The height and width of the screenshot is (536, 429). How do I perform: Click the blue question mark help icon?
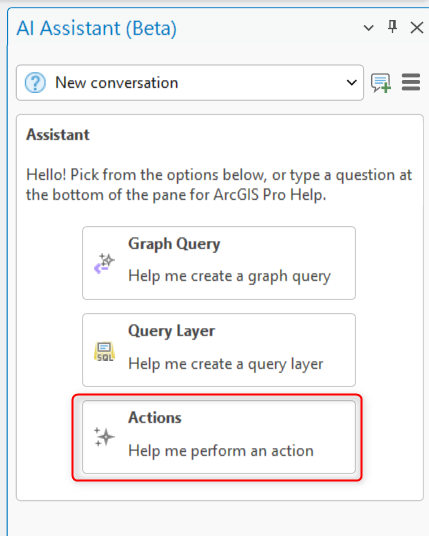point(35,83)
